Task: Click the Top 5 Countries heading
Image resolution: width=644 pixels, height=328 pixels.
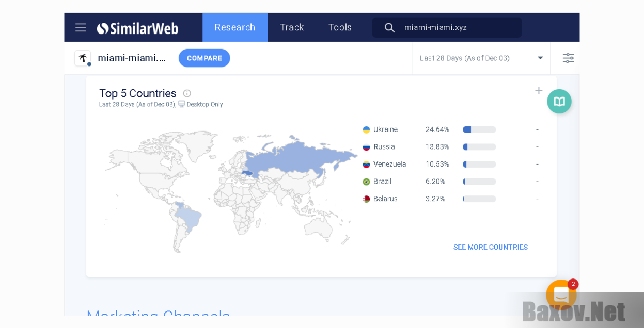Action: 138,93
